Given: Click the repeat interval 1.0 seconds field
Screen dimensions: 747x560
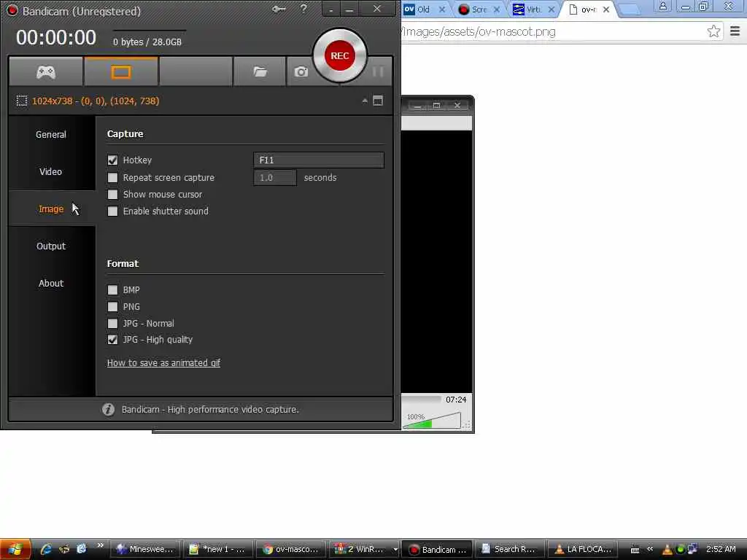Looking at the screenshot, I should 275,178.
